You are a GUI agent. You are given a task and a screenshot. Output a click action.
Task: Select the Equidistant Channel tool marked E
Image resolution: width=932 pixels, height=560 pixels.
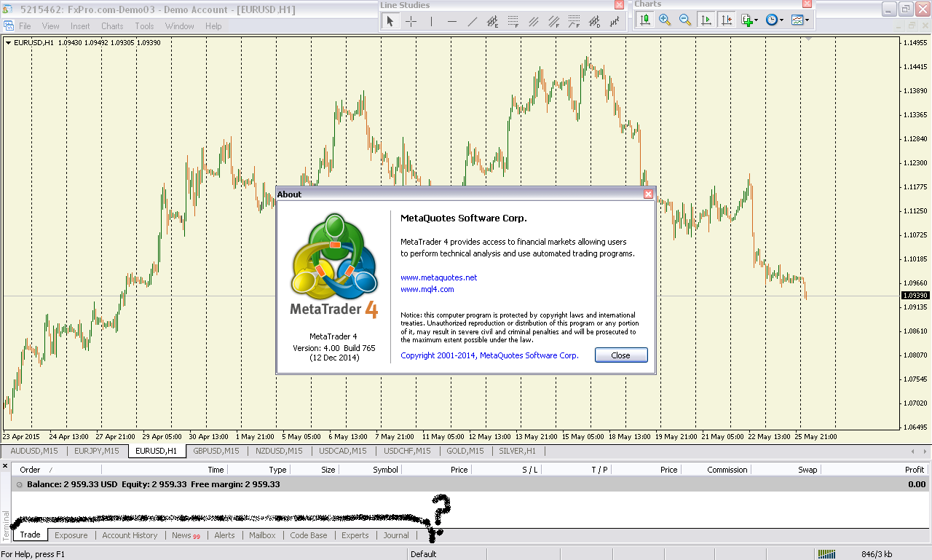click(492, 21)
